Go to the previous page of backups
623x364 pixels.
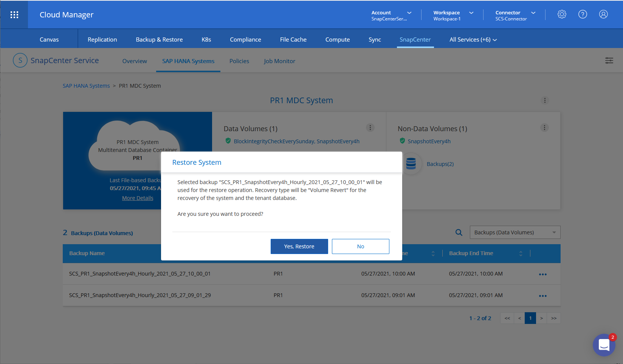[x=519, y=318]
